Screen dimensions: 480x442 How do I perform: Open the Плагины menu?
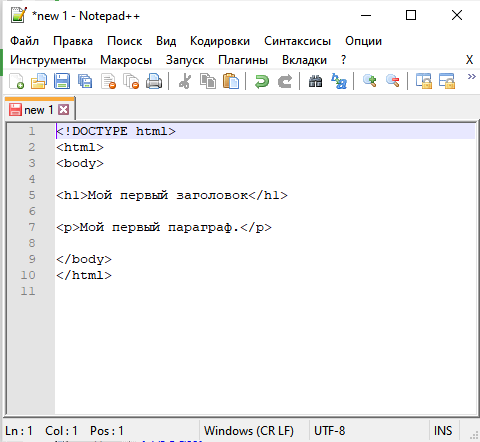click(243, 60)
